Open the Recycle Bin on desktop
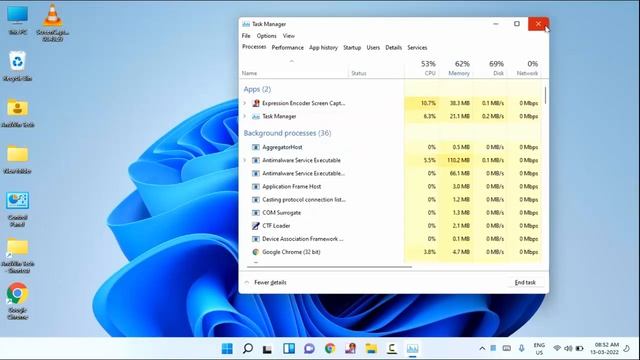 point(18,65)
